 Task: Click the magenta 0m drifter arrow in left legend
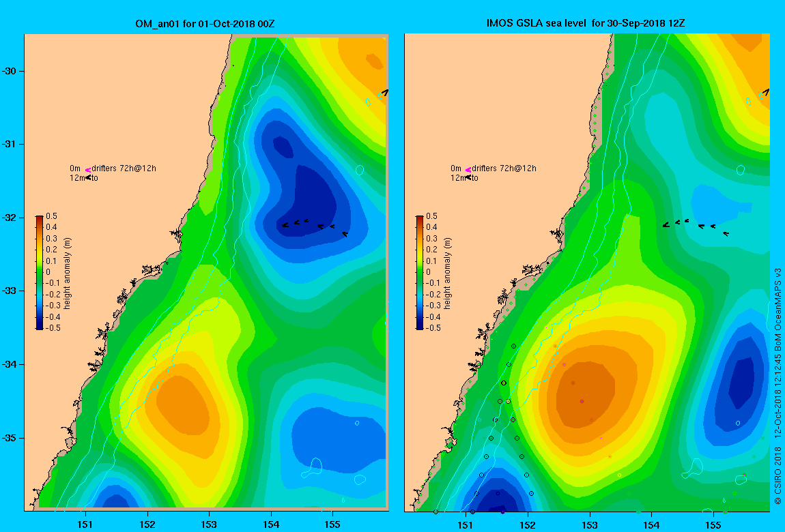(x=87, y=170)
